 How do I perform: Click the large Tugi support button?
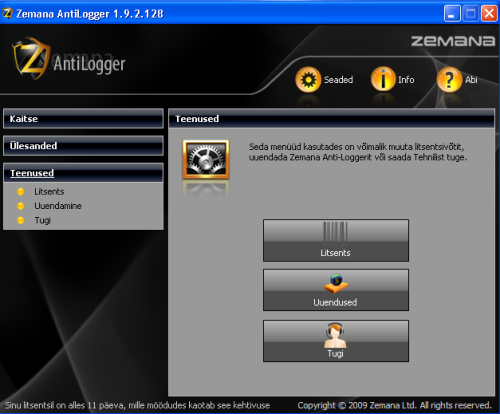point(336,341)
